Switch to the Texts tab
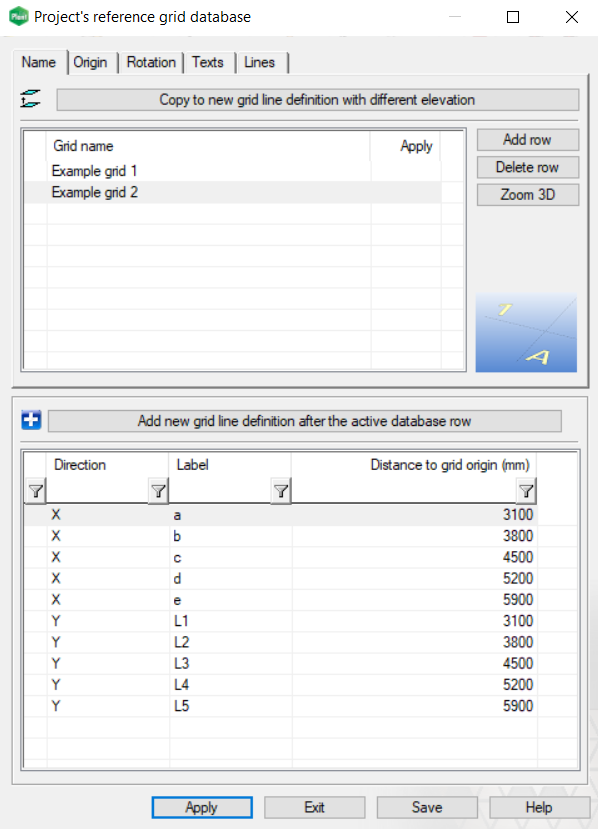 click(208, 62)
